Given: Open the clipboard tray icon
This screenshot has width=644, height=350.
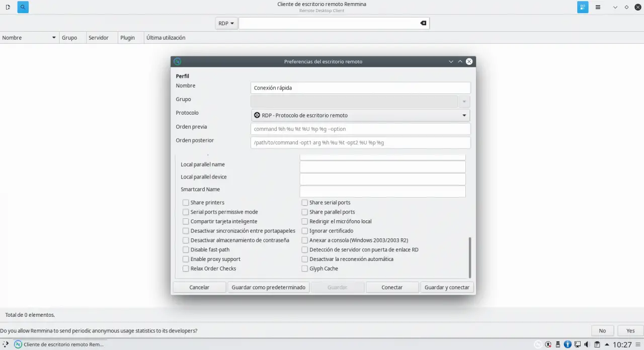Looking at the screenshot, I should 597,344.
